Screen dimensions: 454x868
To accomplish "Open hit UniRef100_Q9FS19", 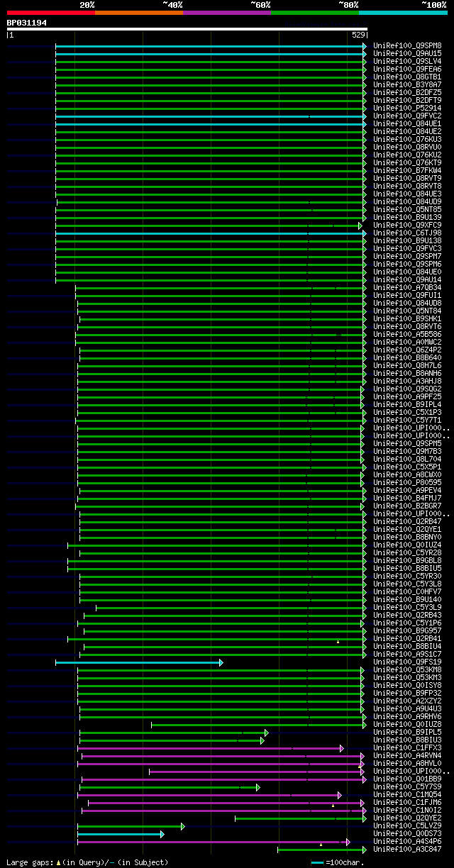I will tap(407, 662).
